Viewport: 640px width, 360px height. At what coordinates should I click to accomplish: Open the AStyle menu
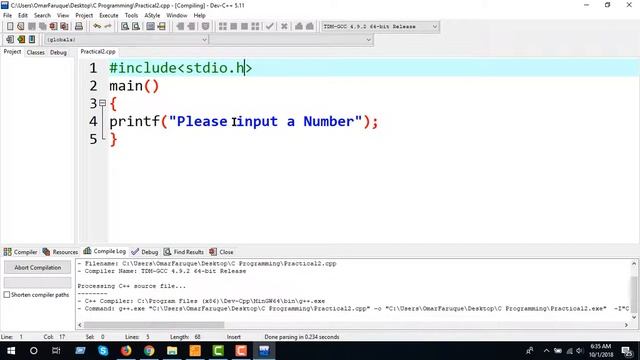[152, 16]
